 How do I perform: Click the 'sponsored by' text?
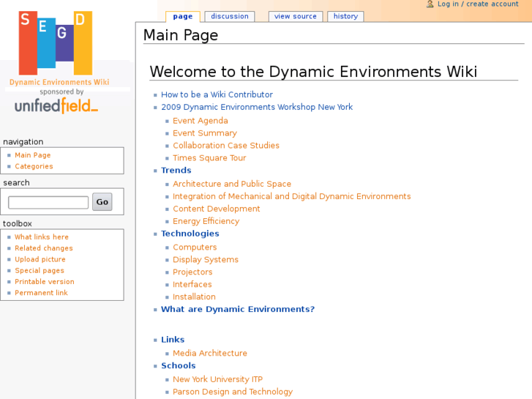coord(61,92)
